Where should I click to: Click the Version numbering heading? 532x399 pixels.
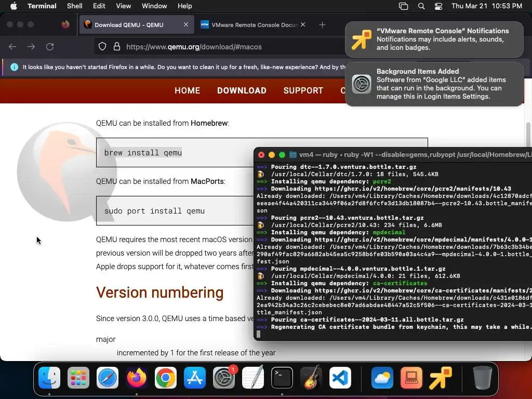pyautogui.click(x=160, y=292)
